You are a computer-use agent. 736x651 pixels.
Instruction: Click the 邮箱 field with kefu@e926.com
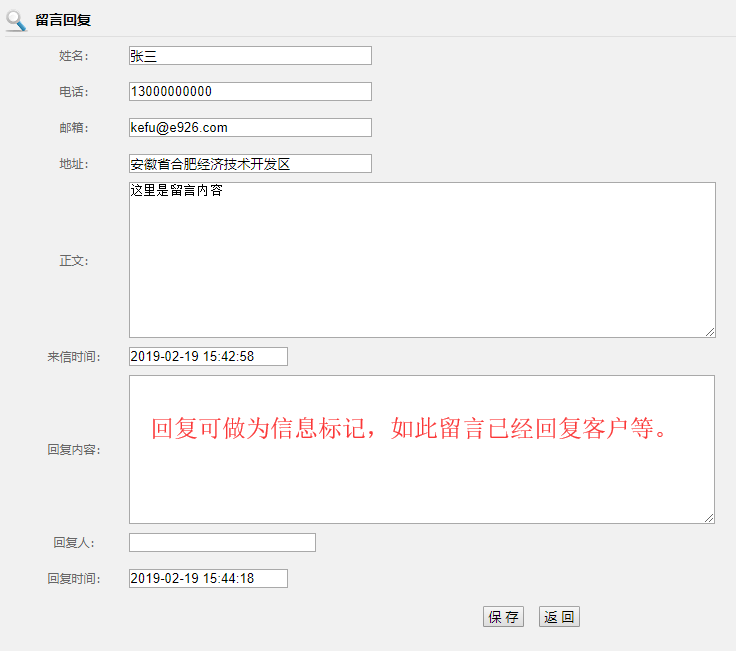[250, 128]
